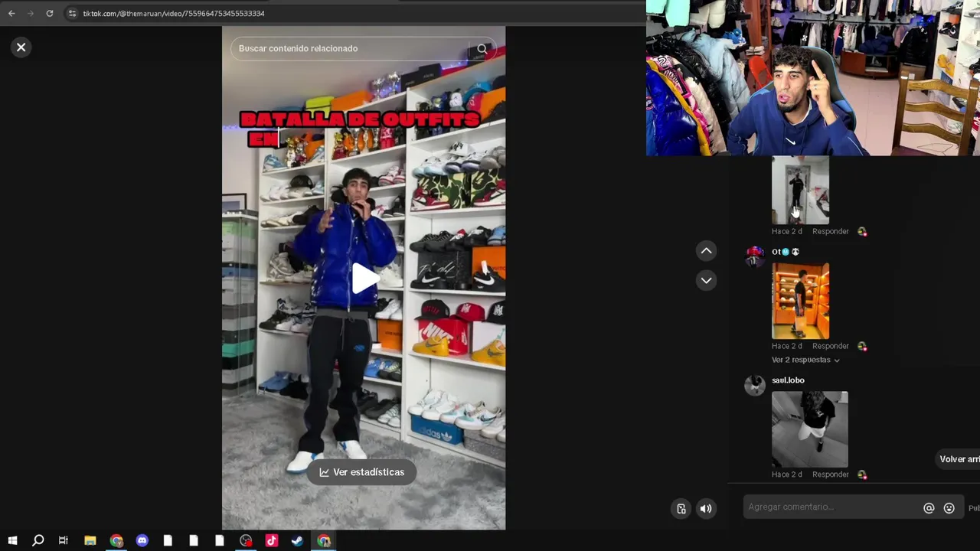980x551 pixels.
Task: Click the Agregar comentario input field
Action: point(832,507)
